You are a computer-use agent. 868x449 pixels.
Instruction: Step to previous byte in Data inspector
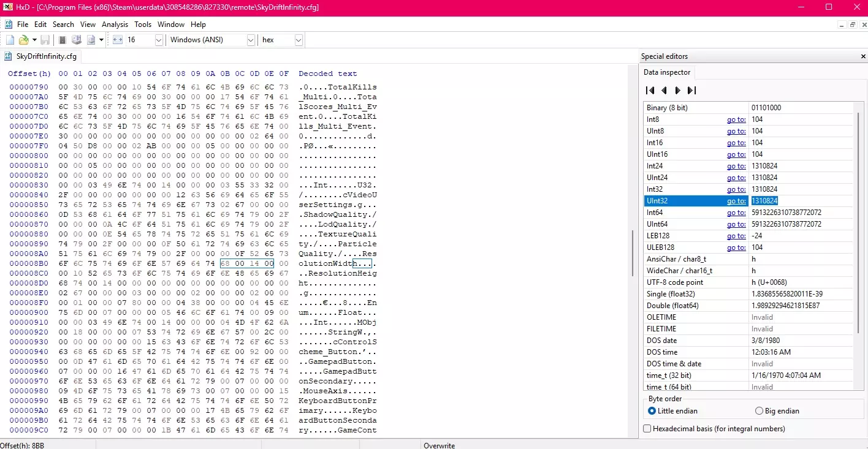664,91
